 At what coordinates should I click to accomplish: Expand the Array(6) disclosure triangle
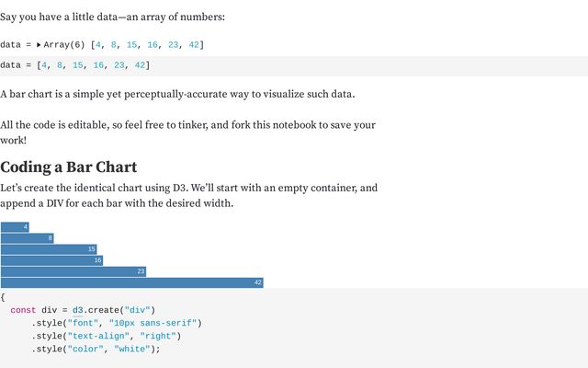[x=39, y=45]
